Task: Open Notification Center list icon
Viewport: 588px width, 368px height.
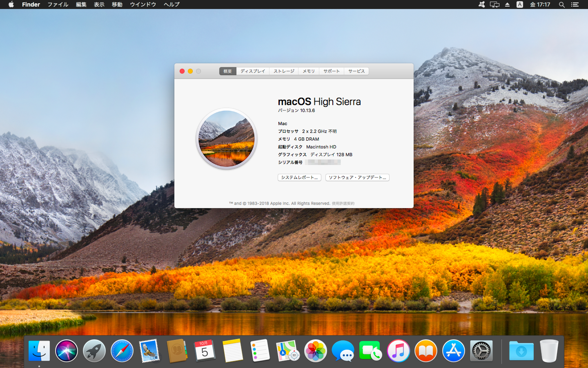Action: (575, 4)
